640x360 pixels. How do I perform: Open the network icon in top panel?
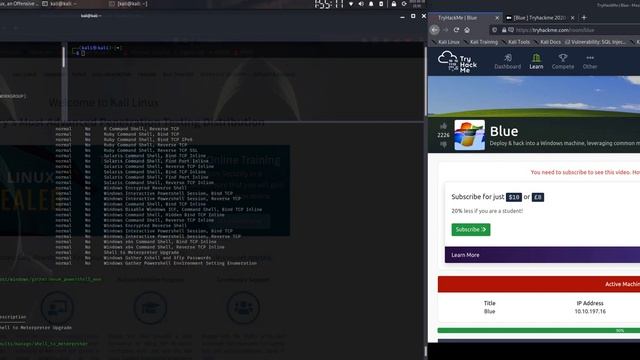(351, 4)
